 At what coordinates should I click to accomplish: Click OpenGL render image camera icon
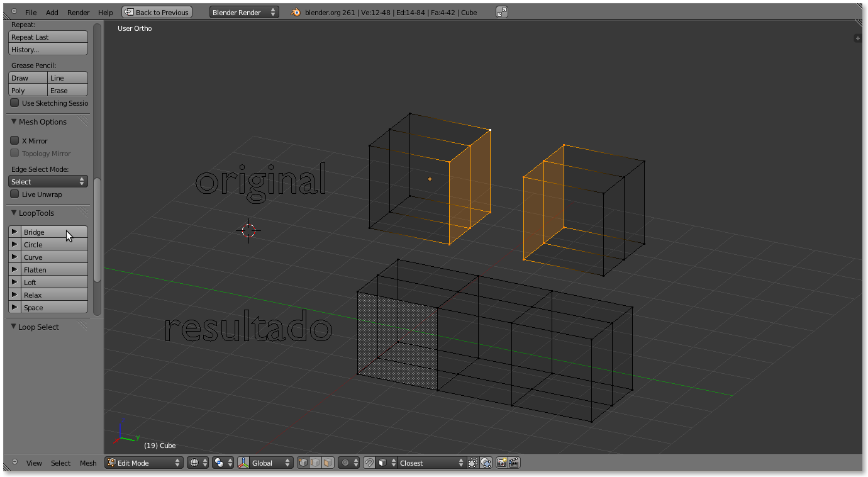point(501,463)
